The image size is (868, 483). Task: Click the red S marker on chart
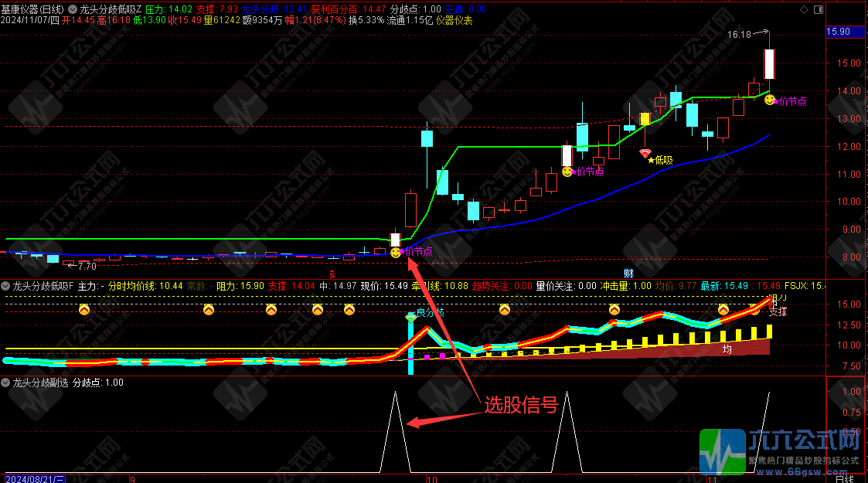(x=333, y=274)
